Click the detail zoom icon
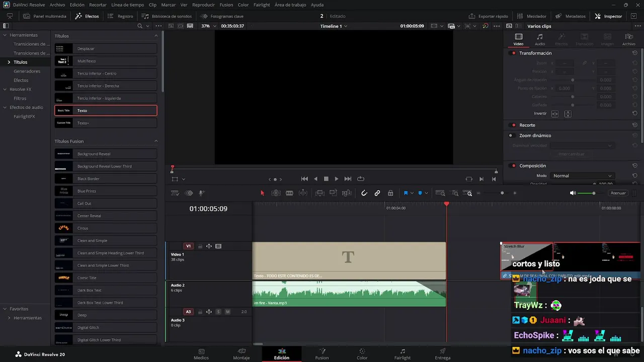Viewport: 644px width, 362px height. (455, 193)
